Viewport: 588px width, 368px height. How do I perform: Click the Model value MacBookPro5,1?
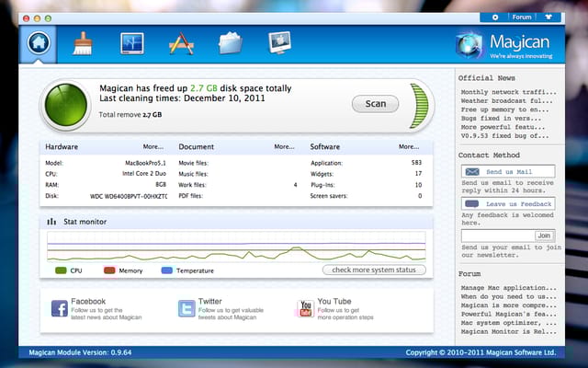click(145, 163)
